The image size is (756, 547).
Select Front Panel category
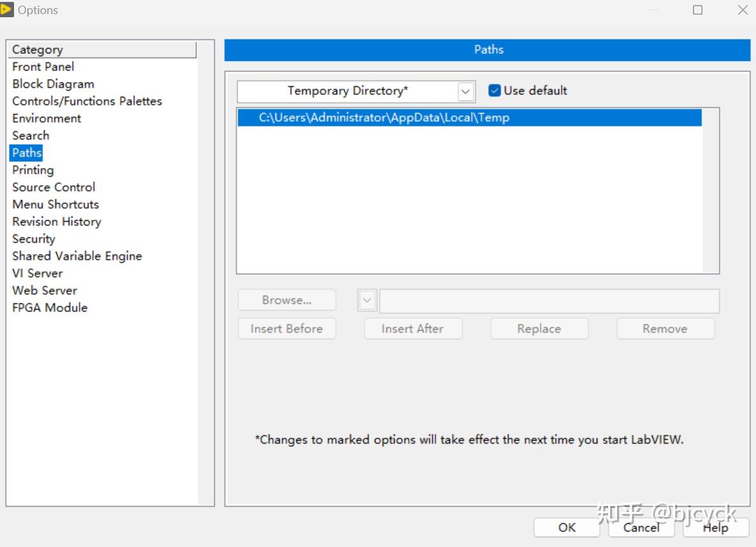43,67
